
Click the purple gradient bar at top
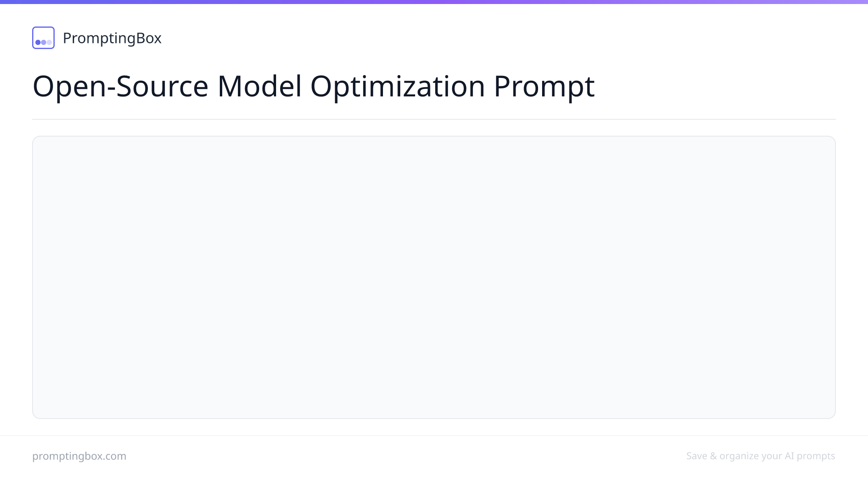[x=434, y=2]
